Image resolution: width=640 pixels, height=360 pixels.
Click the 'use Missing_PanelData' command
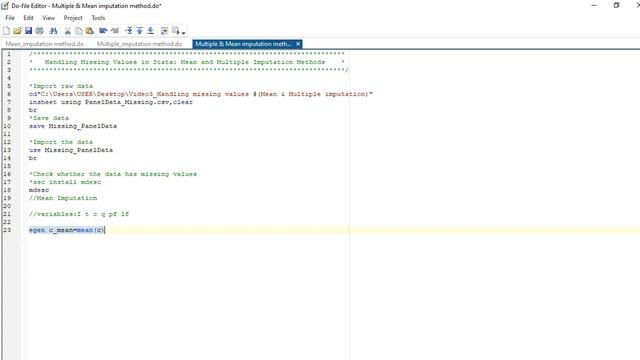coord(71,150)
